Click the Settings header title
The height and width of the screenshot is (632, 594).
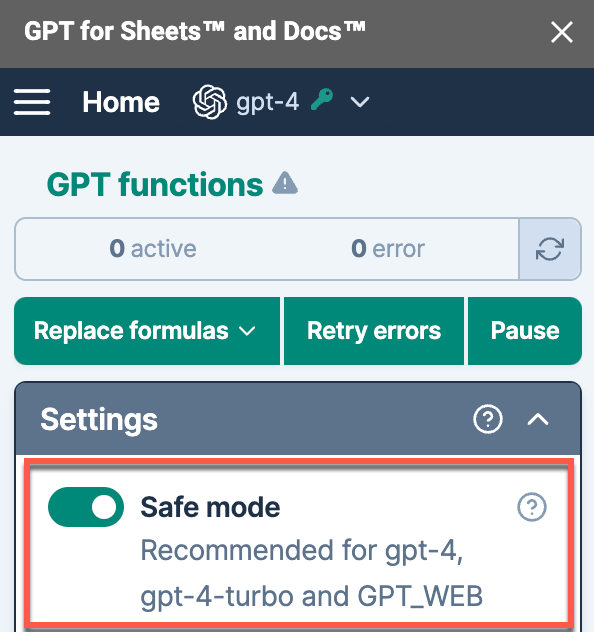click(99, 420)
